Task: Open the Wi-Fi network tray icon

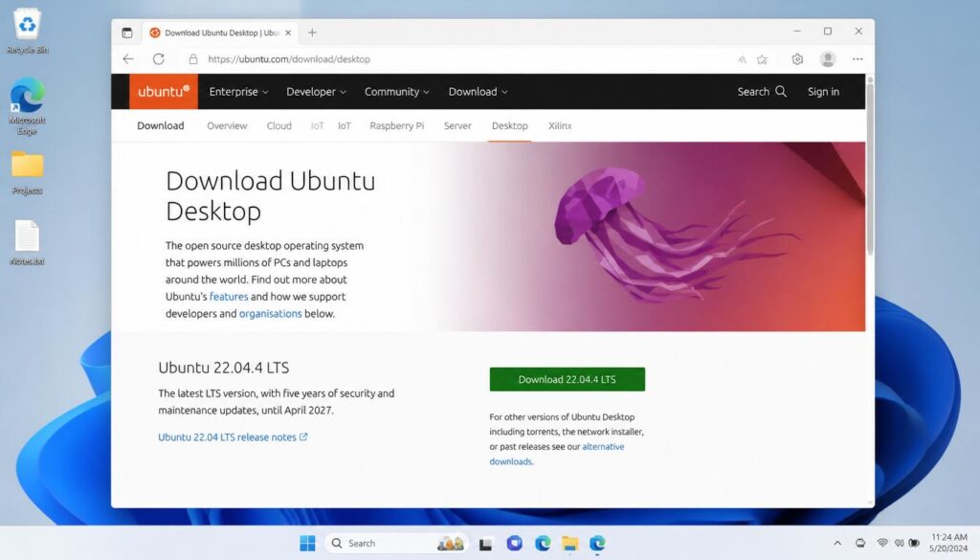Action: [x=881, y=543]
